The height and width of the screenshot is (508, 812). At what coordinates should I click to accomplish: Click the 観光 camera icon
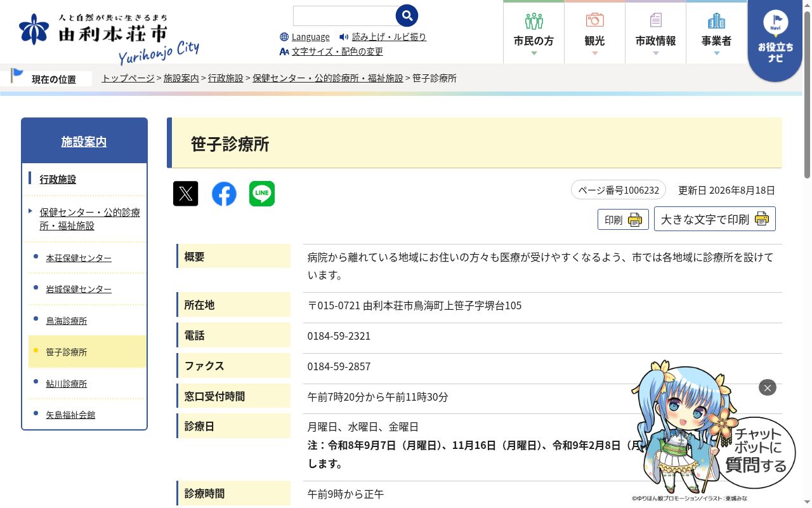click(594, 20)
